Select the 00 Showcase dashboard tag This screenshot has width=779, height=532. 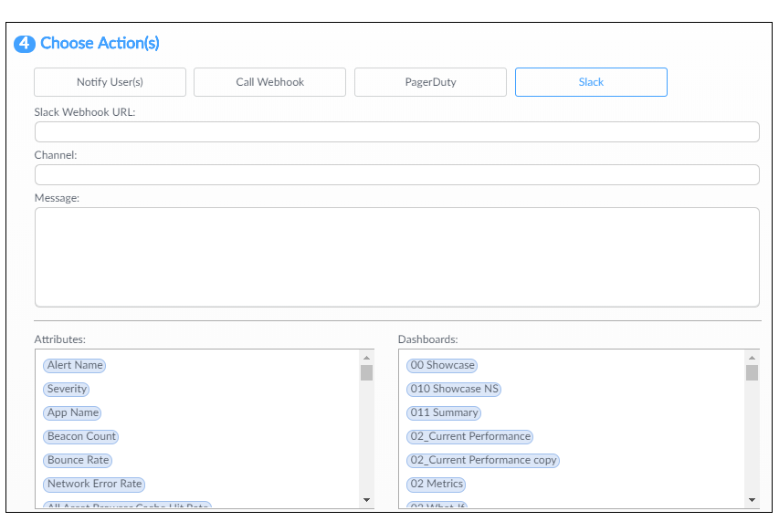coord(442,365)
